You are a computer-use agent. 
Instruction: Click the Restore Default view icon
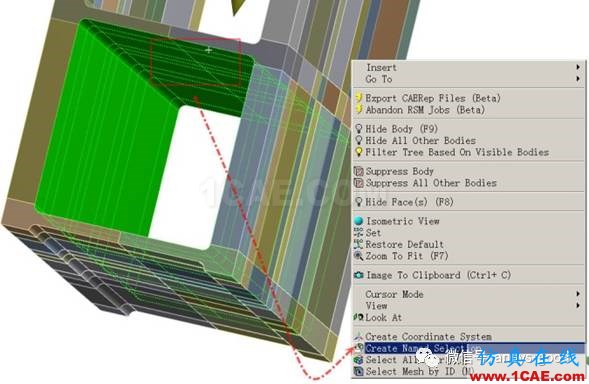click(x=359, y=244)
